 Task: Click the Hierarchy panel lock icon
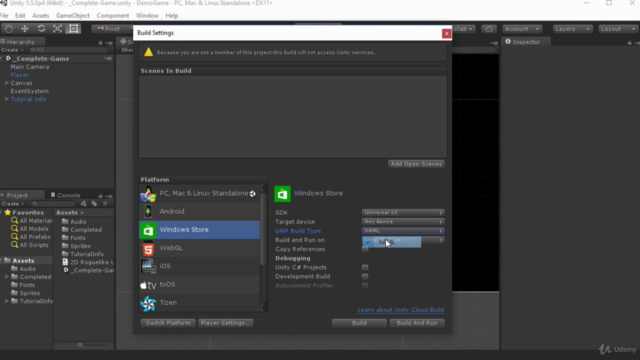(x=100, y=42)
